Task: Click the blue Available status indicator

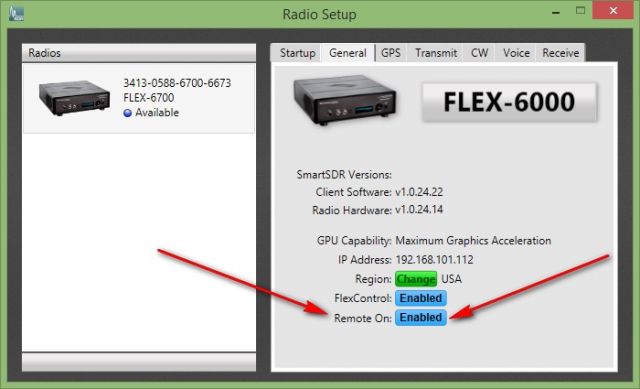Action: coord(127,113)
